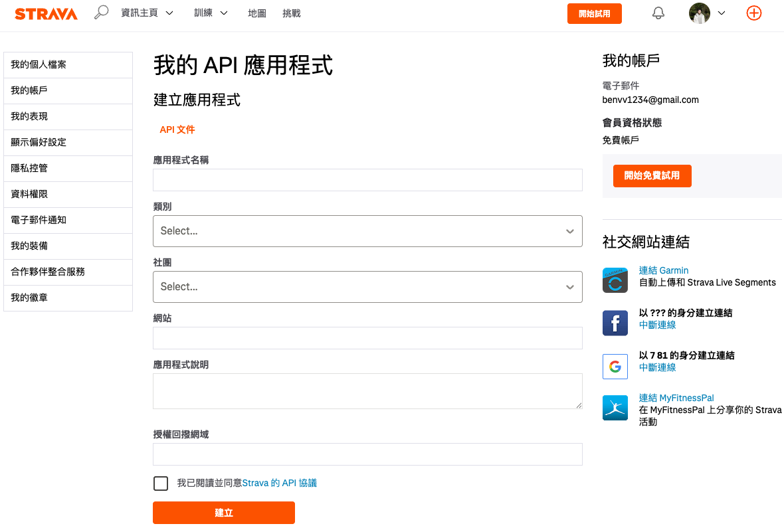Click 中斷連線 under Facebook connection
784x532 pixels.
tap(658, 325)
